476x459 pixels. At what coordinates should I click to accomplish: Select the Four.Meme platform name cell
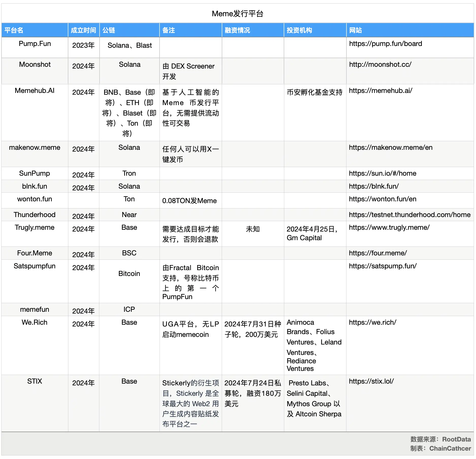[34, 253]
